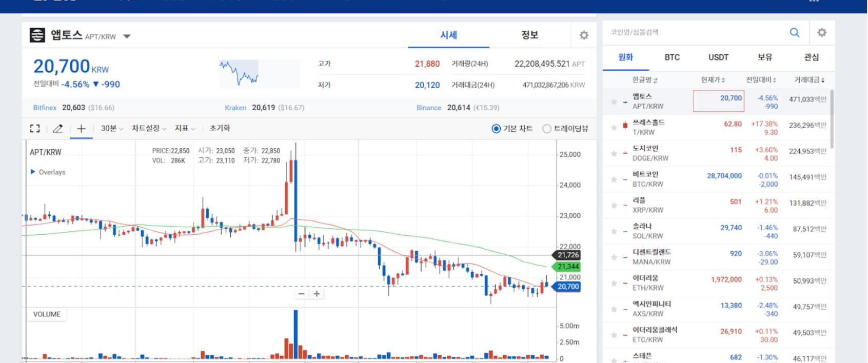Activate the crosshair cursor tool
The height and width of the screenshot is (363, 868).
tap(81, 129)
